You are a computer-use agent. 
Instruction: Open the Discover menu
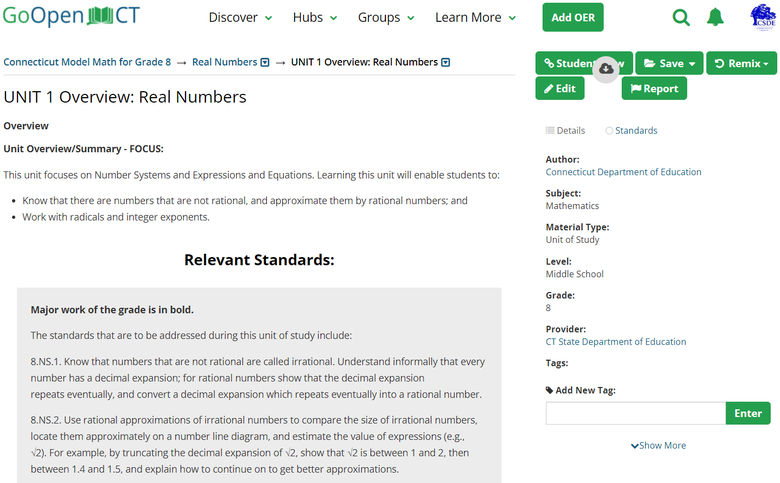click(x=240, y=17)
